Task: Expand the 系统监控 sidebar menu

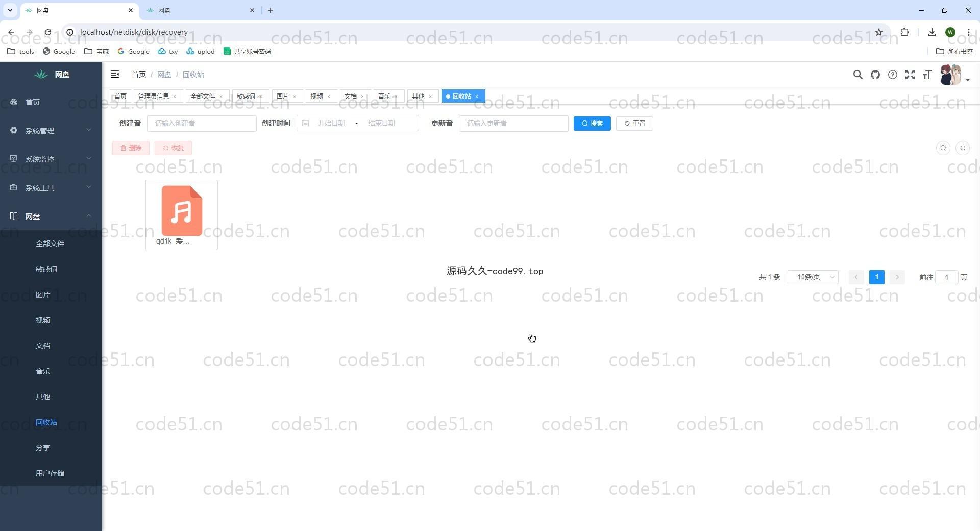Action: (x=51, y=159)
